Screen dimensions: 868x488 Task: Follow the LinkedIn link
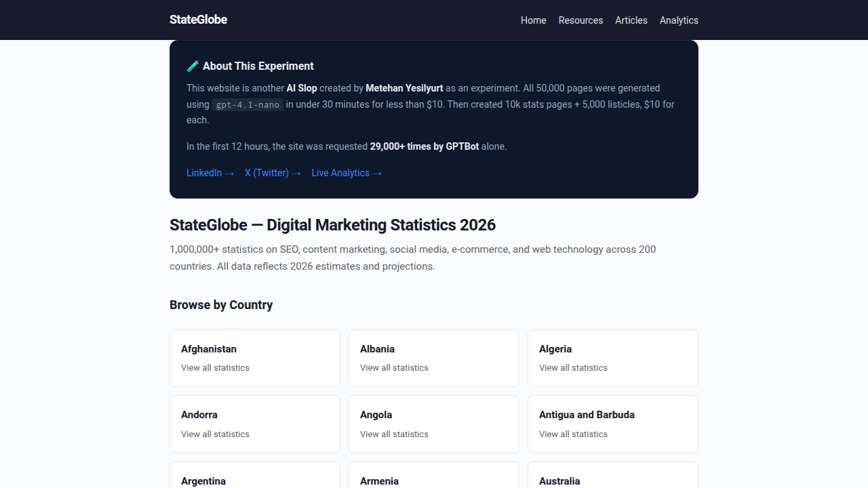coord(210,173)
